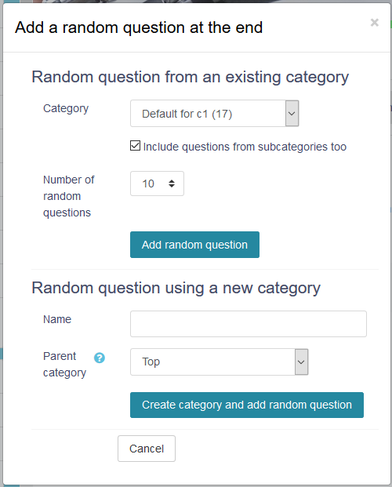
Task: Open the Category dropdown showing Default for c1
Action: [214, 113]
